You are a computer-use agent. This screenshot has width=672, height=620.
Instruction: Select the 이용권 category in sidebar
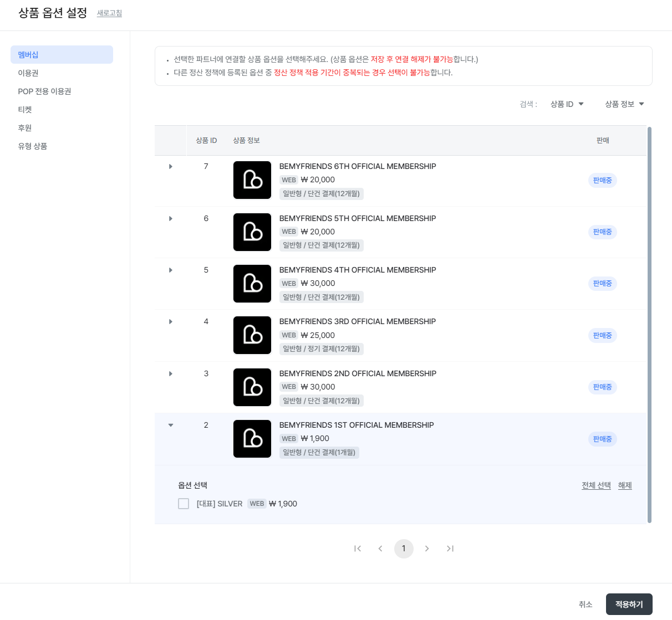coord(28,73)
